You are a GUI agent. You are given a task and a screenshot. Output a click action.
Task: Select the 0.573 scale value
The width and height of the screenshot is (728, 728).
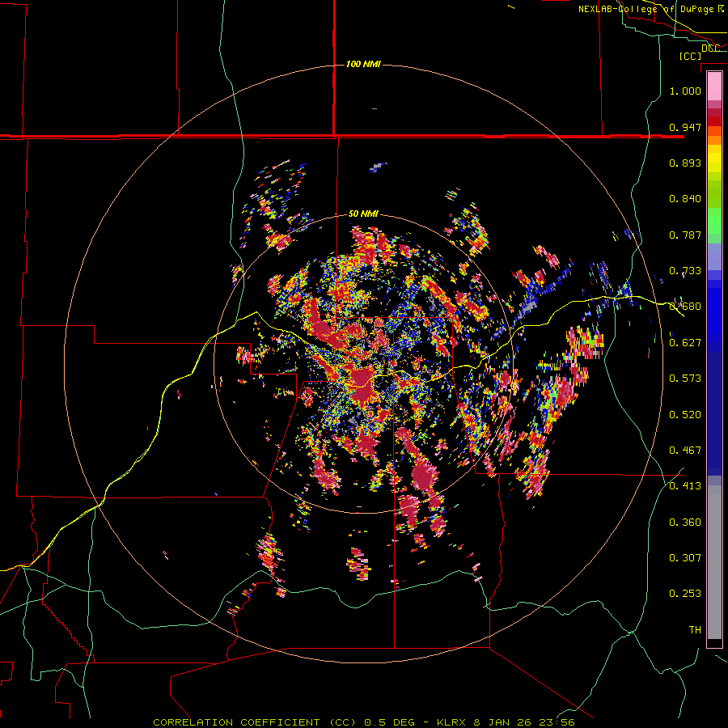coord(685,379)
